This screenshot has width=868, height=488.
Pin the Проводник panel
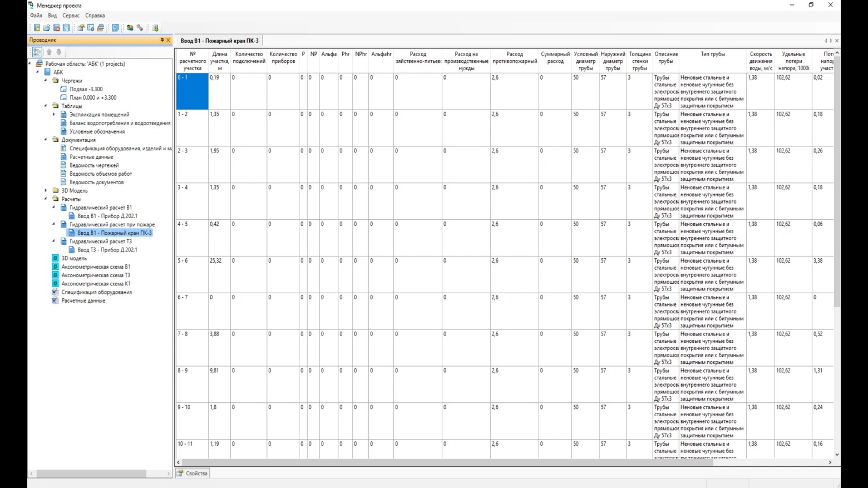(x=162, y=40)
